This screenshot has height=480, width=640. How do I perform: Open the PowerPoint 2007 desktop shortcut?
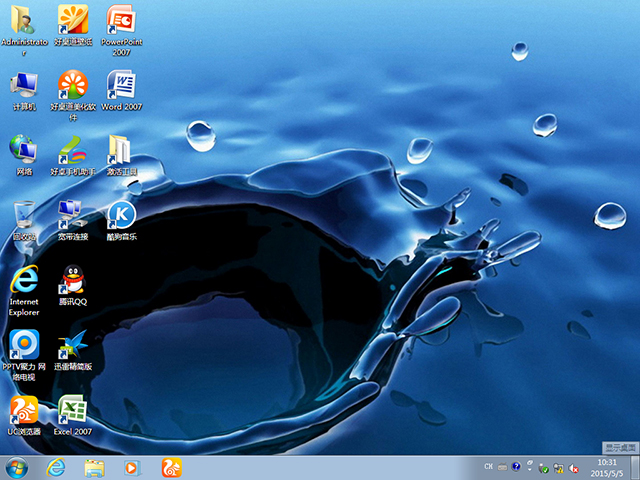click(x=121, y=22)
